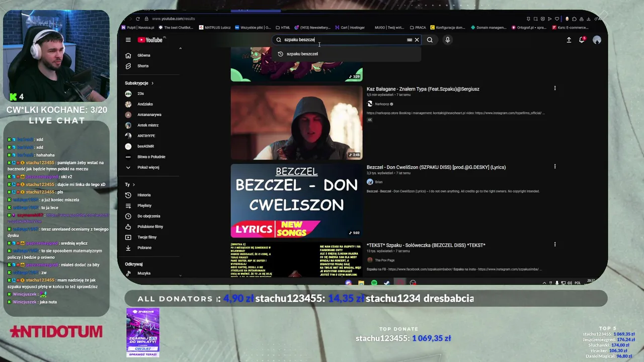Image resolution: width=644 pixels, height=362 pixels.
Task: Open Pobrane downloads in the sidebar
Action: click(145, 248)
